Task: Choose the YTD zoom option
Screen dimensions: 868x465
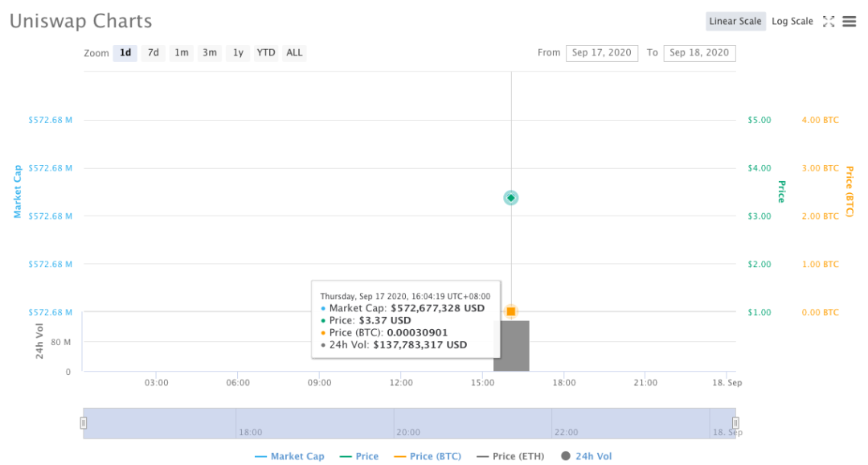Action: pyautogui.click(x=266, y=52)
